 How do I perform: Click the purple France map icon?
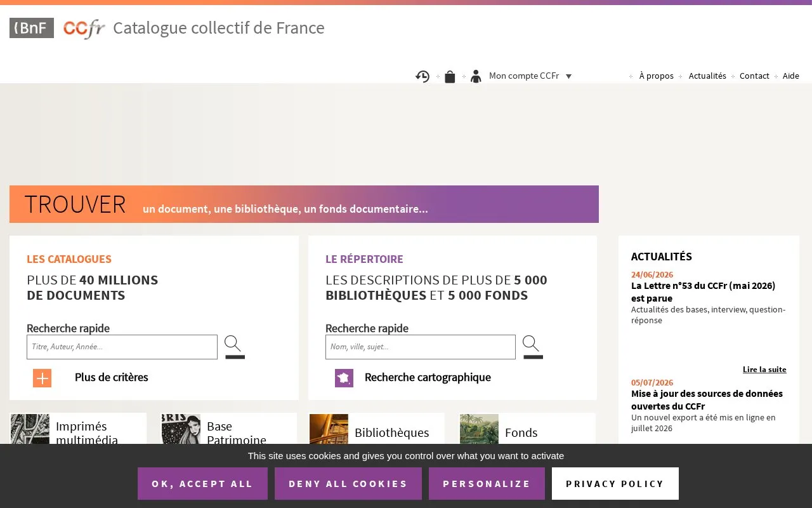click(x=344, y=378)
